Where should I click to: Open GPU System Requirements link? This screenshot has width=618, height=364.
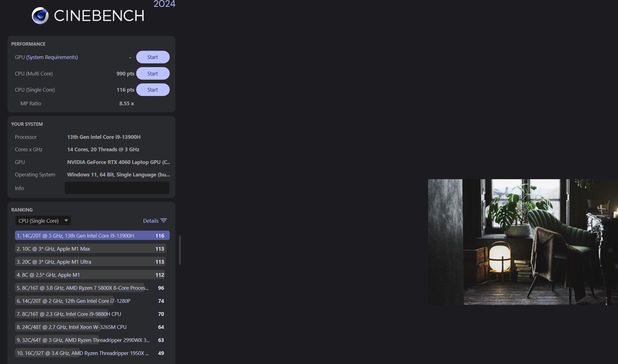point(52,57)
